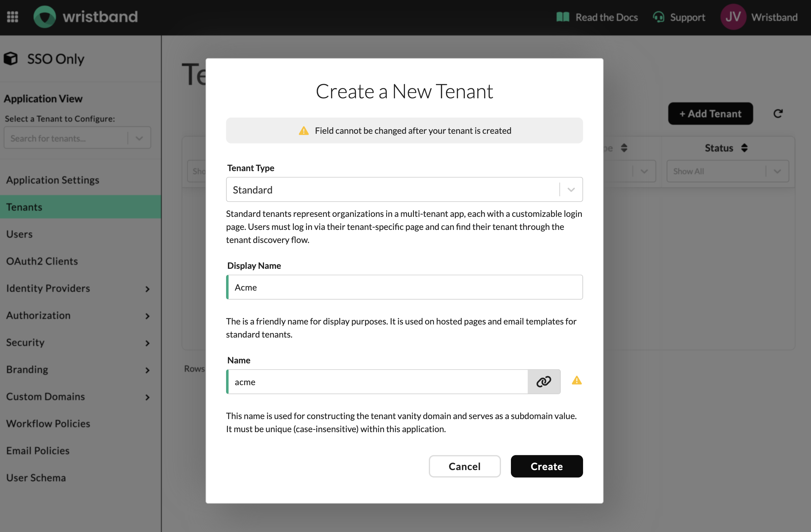Open the Tenant Type dropdown
The height and width of the screenshot is (532, 811).
[x=404, y=189]
